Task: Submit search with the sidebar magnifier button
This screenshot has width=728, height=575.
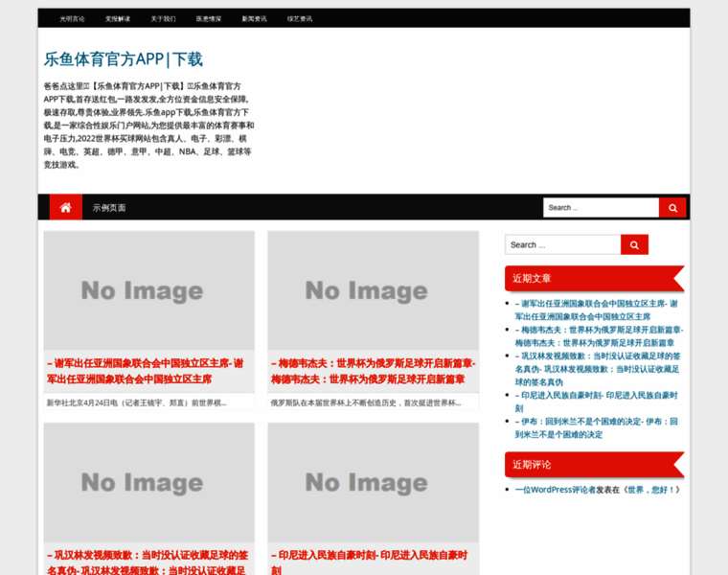Action: click(x=634, y=244)
